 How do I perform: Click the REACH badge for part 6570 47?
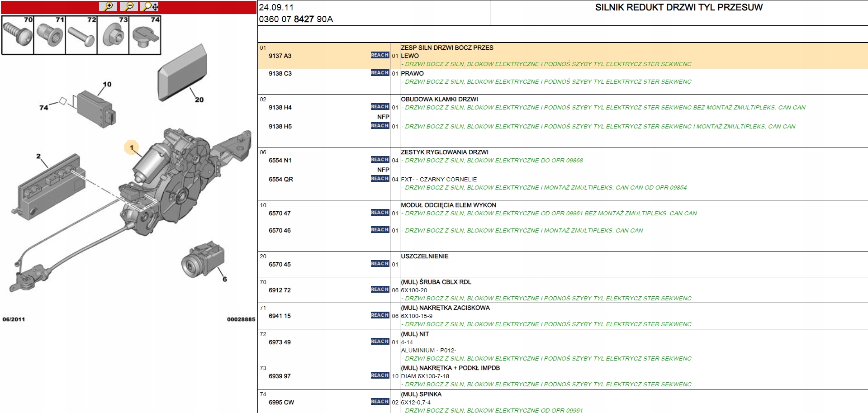[380, 213]
